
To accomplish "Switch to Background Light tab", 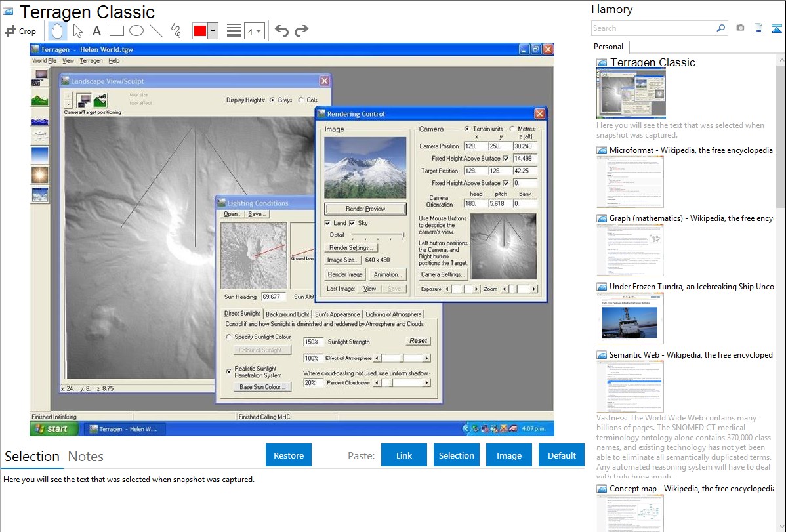I will 287,314.
